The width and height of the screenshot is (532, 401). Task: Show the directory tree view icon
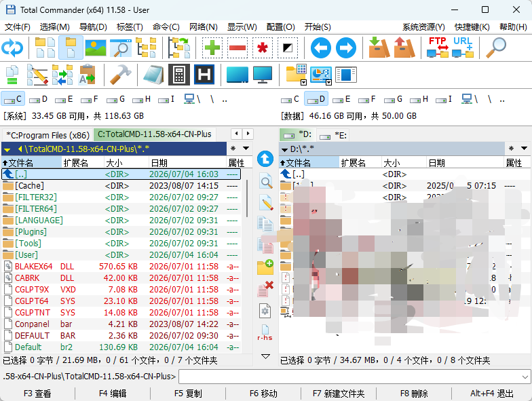coord(146,47)
